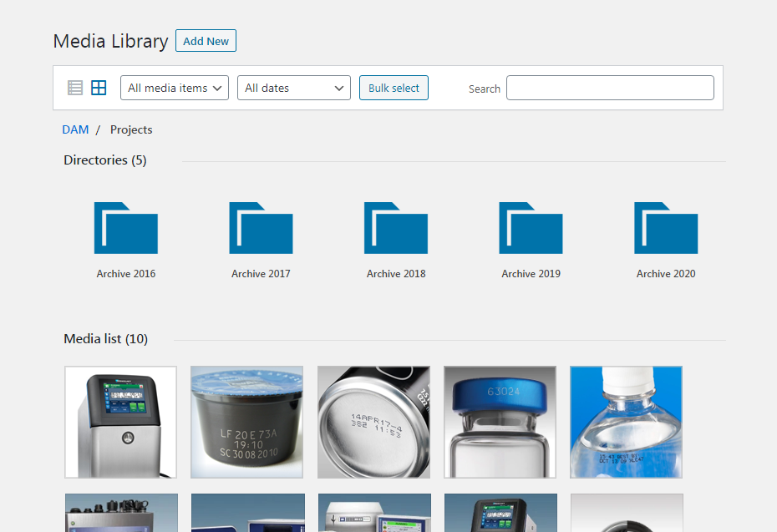Expand the All media items dropdown
The width and height of the screenshot is (777, 532).
tap(175, 88)
